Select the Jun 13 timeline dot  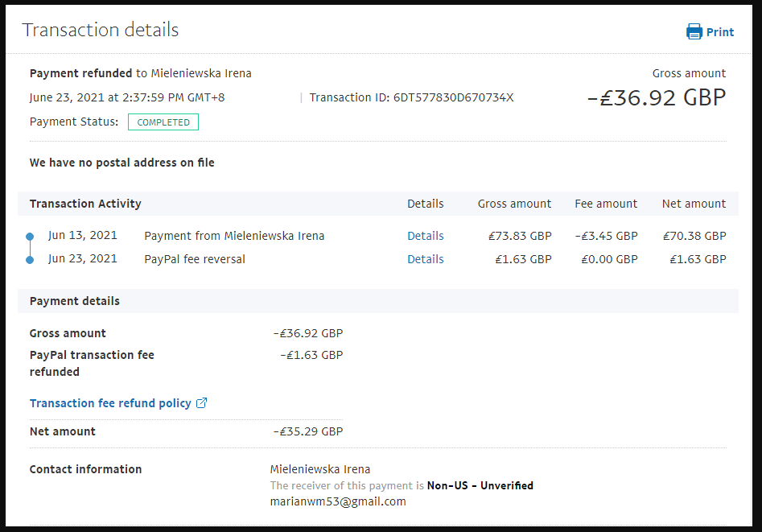coord(30,237)
